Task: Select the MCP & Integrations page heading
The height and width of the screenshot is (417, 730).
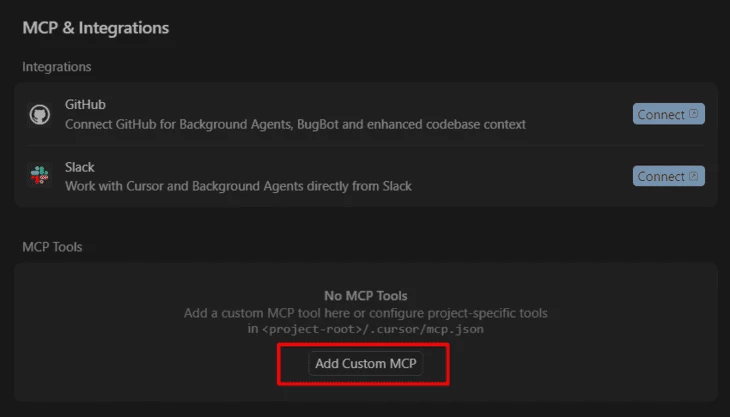Action: click(95, 28)
